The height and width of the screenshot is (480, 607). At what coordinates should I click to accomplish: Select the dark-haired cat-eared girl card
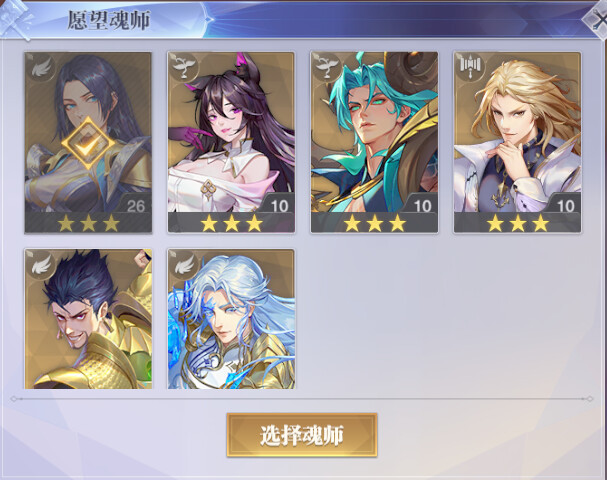point(231,142)
